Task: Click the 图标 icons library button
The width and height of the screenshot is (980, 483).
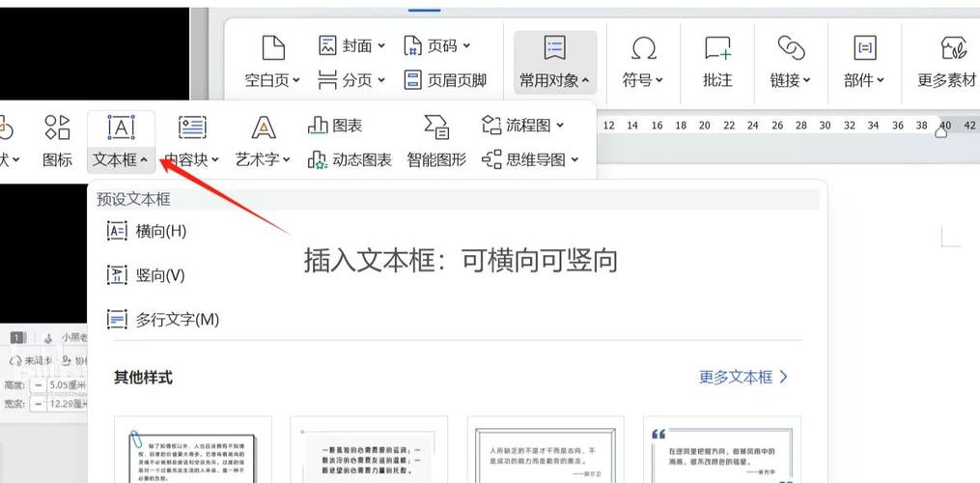Action: click(58, 141)
